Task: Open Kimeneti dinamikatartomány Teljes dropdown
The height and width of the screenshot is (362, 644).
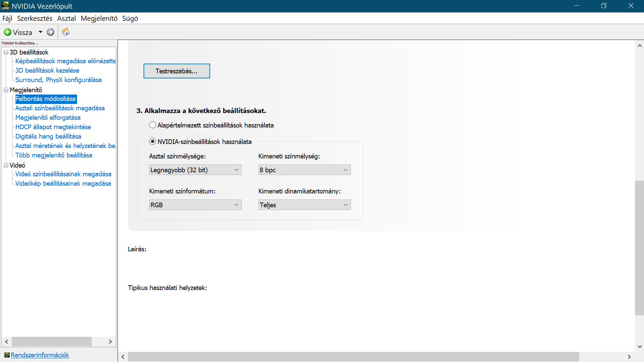Action: (305, 205)
